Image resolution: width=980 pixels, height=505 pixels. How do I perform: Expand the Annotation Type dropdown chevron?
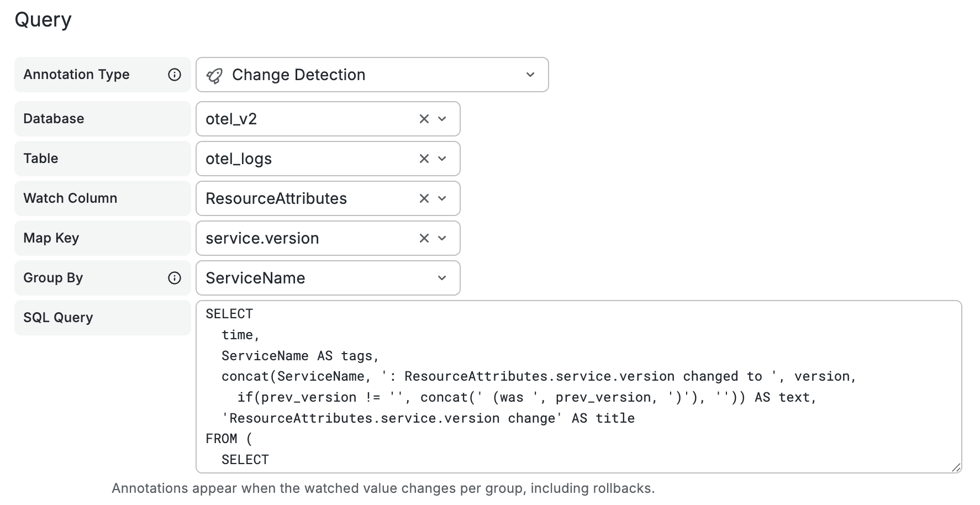click(x=530, y=75)
